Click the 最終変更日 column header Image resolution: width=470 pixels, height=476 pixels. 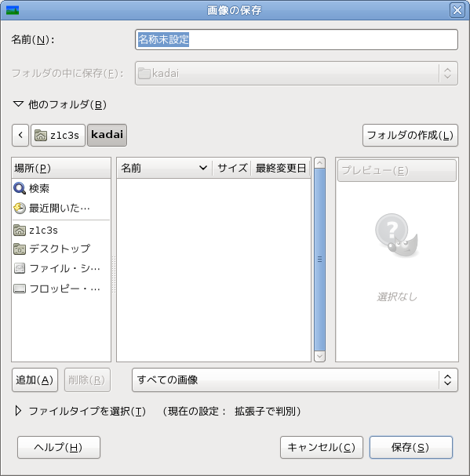click(280, 168)
